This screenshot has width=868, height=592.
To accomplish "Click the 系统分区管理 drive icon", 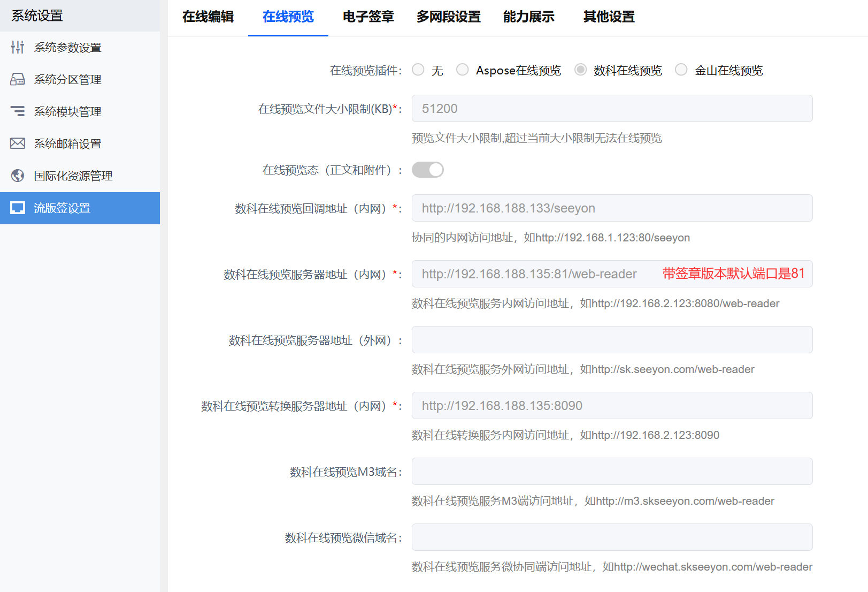I will 18,80.
